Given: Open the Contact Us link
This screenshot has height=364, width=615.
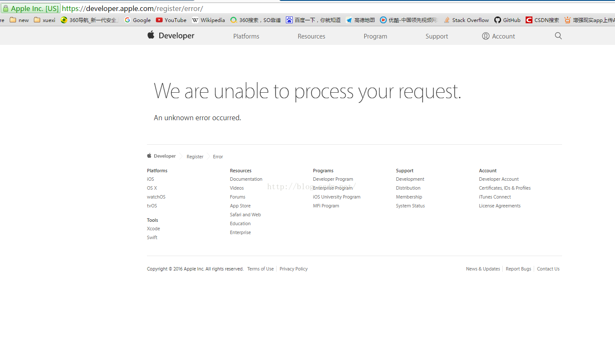Looking at the screenshot, I should coord(548,269).
